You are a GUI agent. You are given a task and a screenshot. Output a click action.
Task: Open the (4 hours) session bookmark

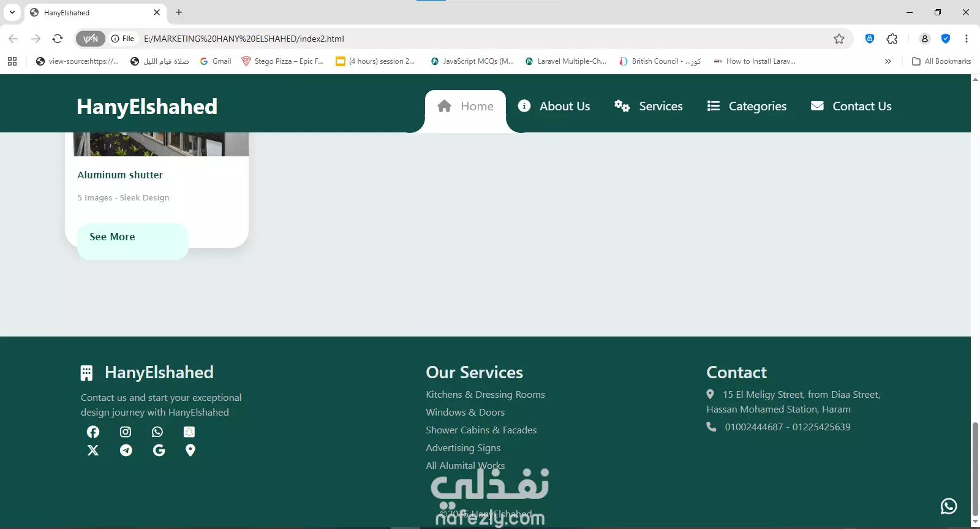coord(375,61)
